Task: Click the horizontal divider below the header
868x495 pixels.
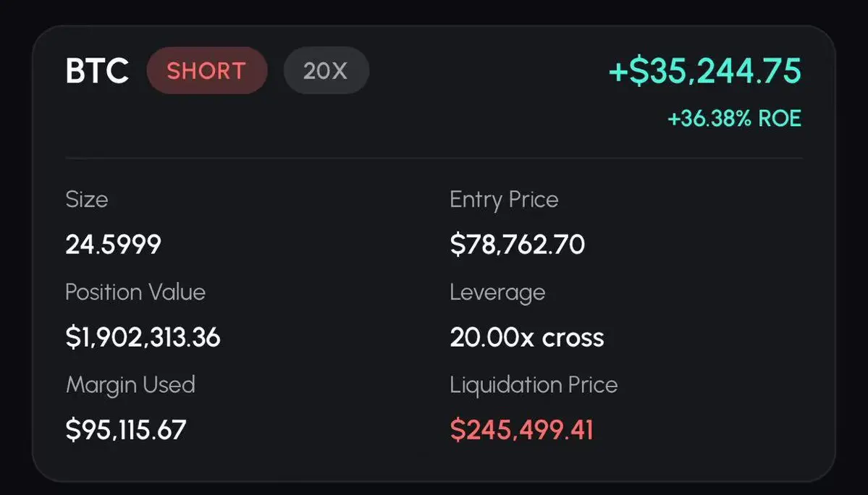Action: (434, 158)
